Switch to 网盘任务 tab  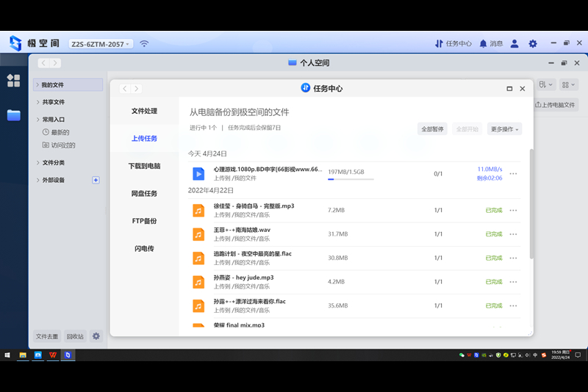144,194
